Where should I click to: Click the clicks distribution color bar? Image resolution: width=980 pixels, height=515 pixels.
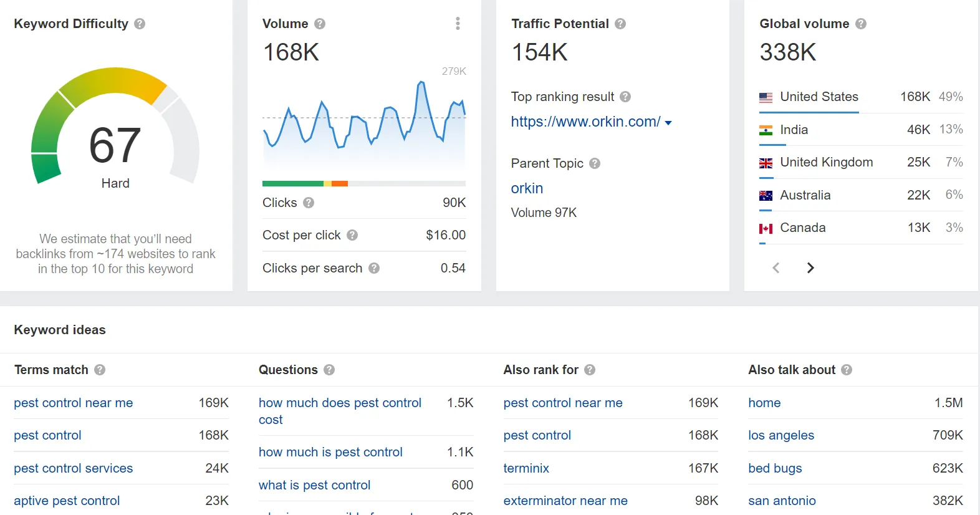(363, 184)
